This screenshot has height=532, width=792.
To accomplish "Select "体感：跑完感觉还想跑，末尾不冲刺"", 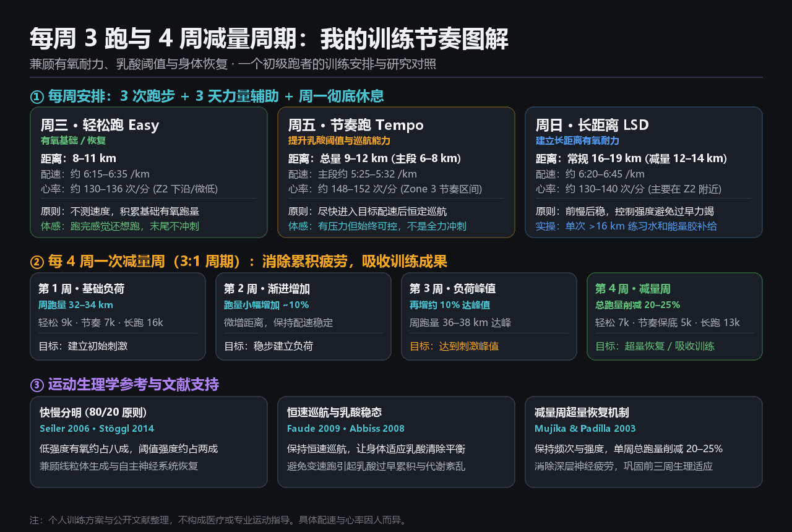I will pos(120,226).
